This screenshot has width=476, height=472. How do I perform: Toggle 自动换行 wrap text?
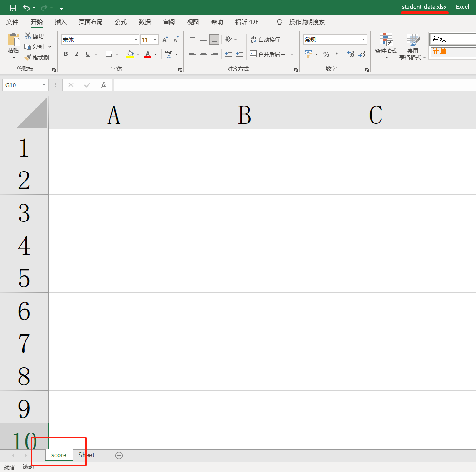[265, 39]
